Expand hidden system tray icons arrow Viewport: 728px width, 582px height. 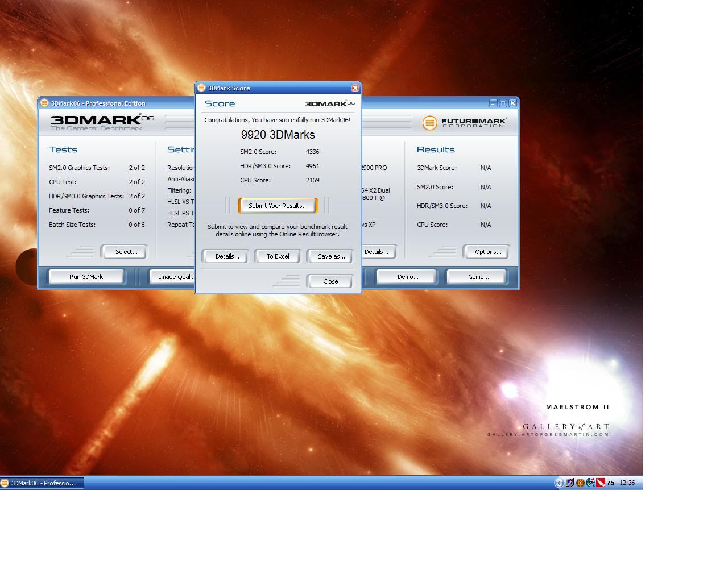coord(559,483)
